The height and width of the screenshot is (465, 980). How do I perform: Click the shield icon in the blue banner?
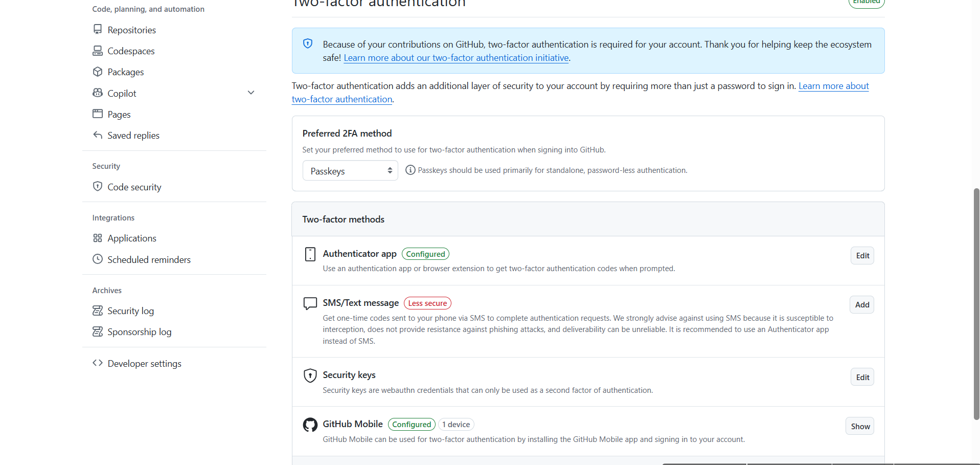(x=308, y=43)
